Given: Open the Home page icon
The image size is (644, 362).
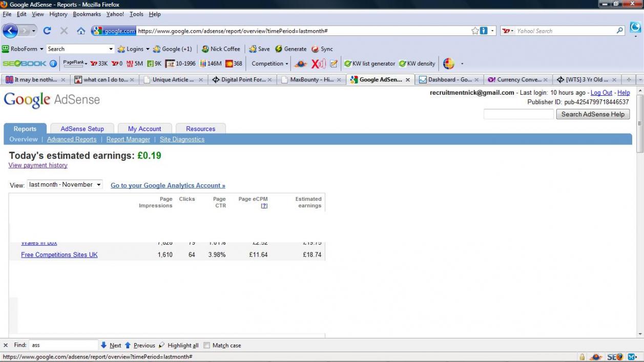Looking at the screenshot, I should coord(81,31).
